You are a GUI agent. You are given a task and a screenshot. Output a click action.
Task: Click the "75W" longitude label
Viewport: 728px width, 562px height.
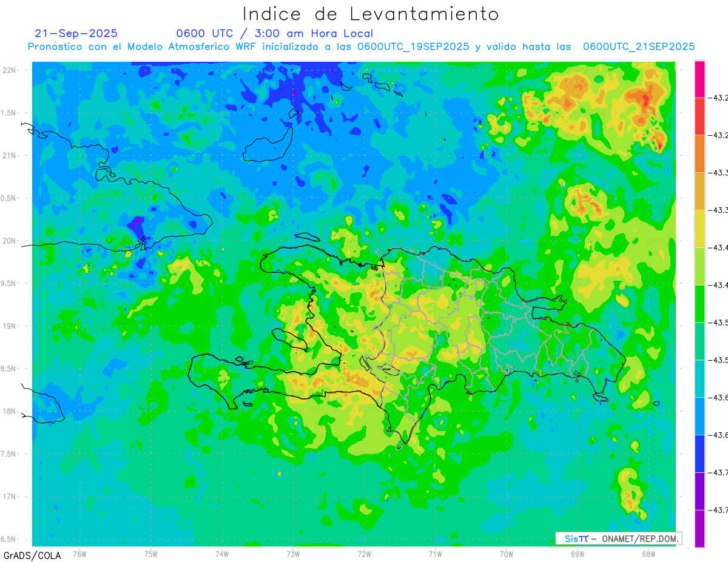coord(150,554)
